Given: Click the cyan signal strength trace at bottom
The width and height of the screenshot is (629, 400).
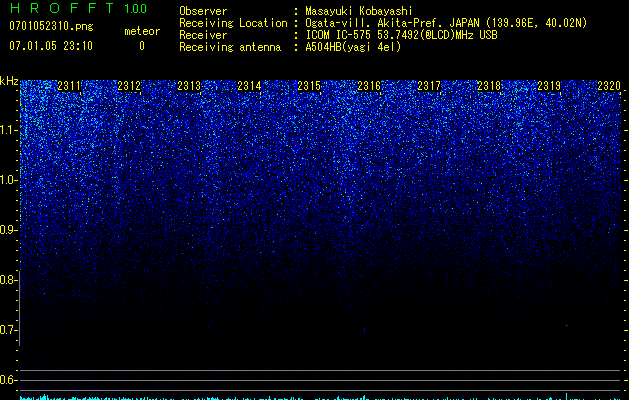Looking at the screenshot, I should click(320, 397).
